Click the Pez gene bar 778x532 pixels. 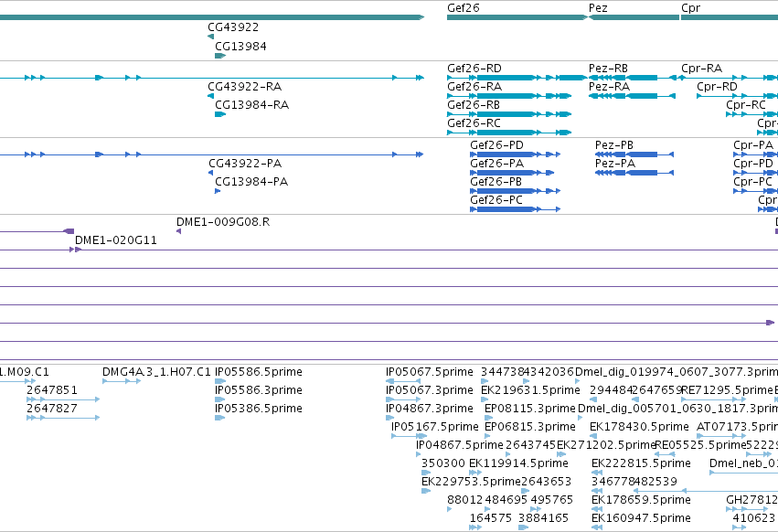point(634,17)
